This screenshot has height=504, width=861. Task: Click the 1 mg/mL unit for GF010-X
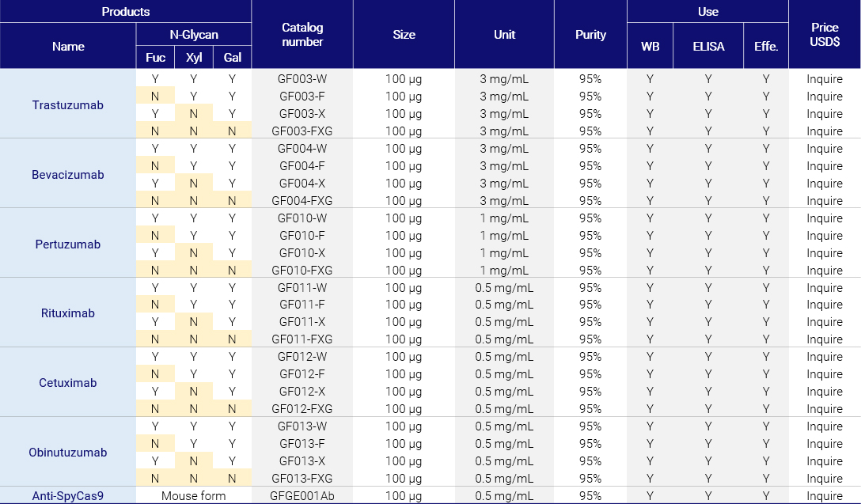click(x=504, y=253)
